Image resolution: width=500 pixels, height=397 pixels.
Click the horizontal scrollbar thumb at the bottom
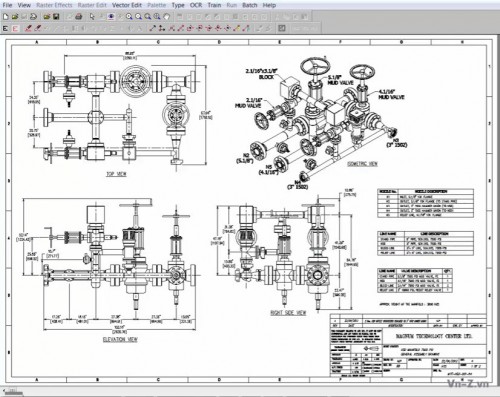13,390
